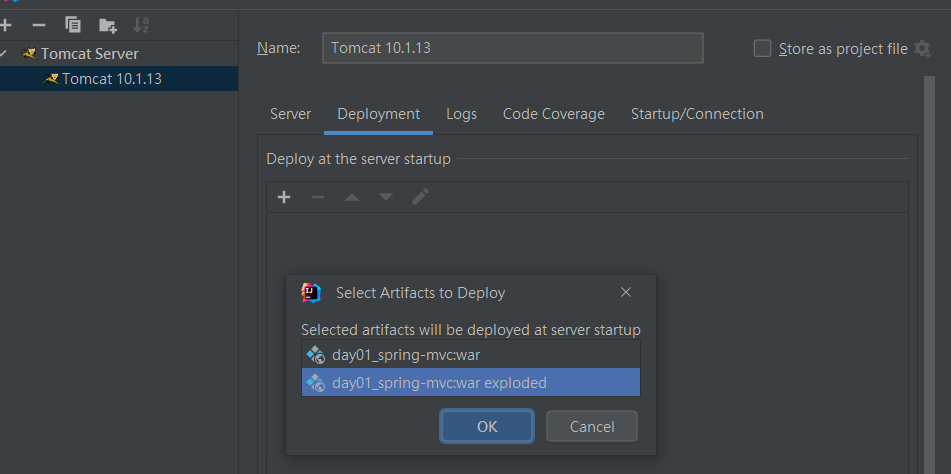Sort configurations alphabetically icon
This screenshot has height=474, width=951.
141,25
